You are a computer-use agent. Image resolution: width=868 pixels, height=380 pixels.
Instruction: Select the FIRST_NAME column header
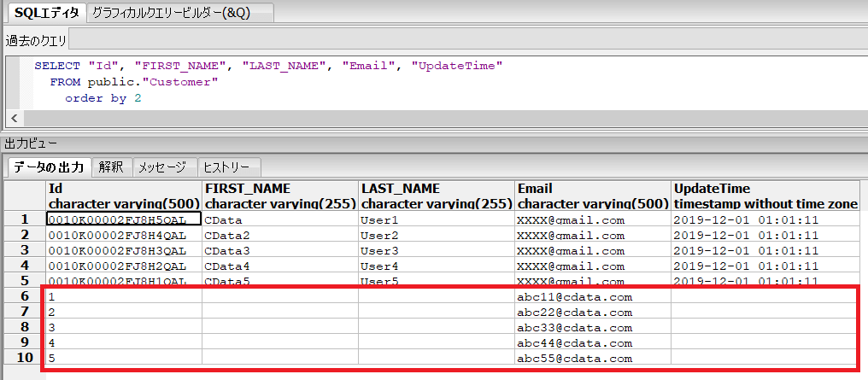tap(280, 196)
